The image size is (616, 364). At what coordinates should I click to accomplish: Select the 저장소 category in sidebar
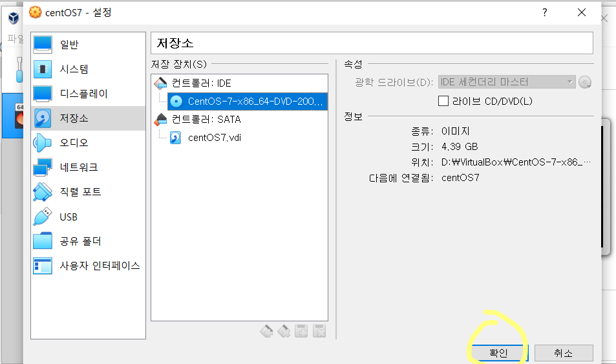tap(88, 118)
